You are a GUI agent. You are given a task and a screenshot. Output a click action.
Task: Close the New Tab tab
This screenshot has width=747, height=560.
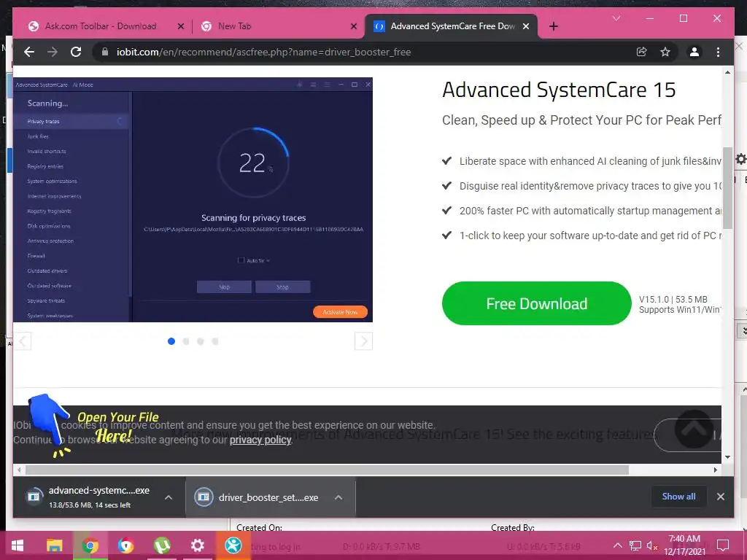click(x=354, y=26)
